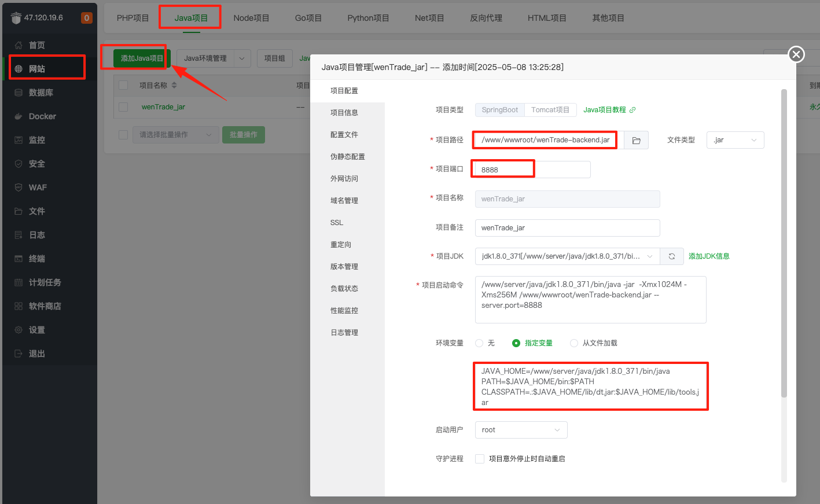Open 外网访问 in the dialog menu
Viewport: 820px width, 504px height.
347,179
